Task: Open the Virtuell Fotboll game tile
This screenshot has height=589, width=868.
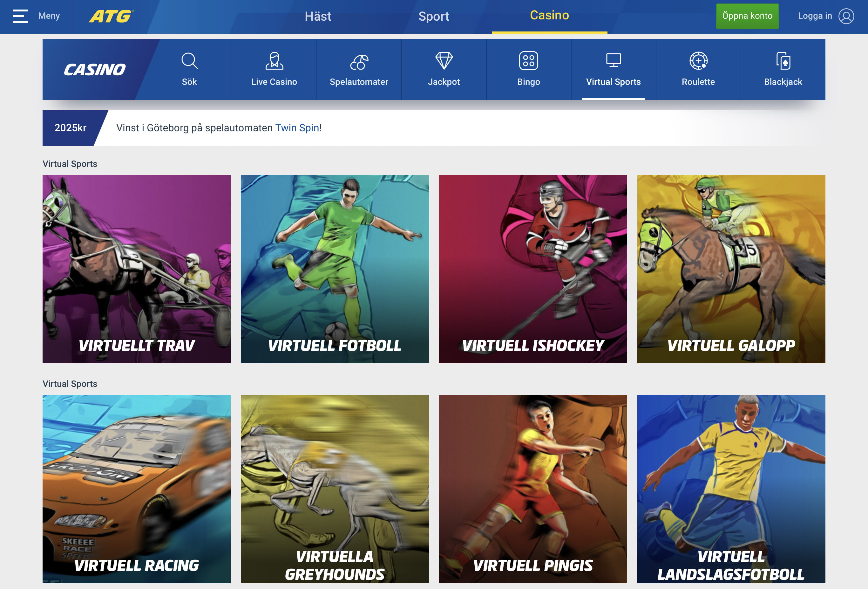Action: point(335,269)
